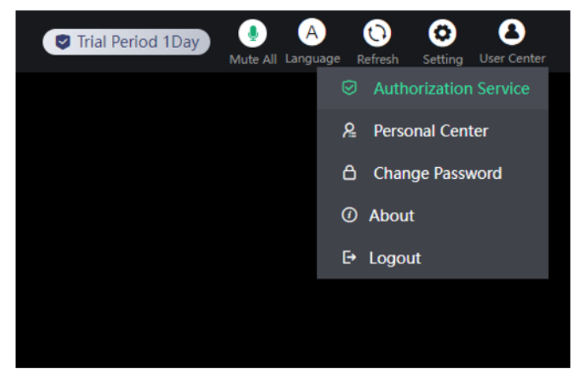Click the User Center avatar icon
The image size is (588, 379).
(512, 32)
